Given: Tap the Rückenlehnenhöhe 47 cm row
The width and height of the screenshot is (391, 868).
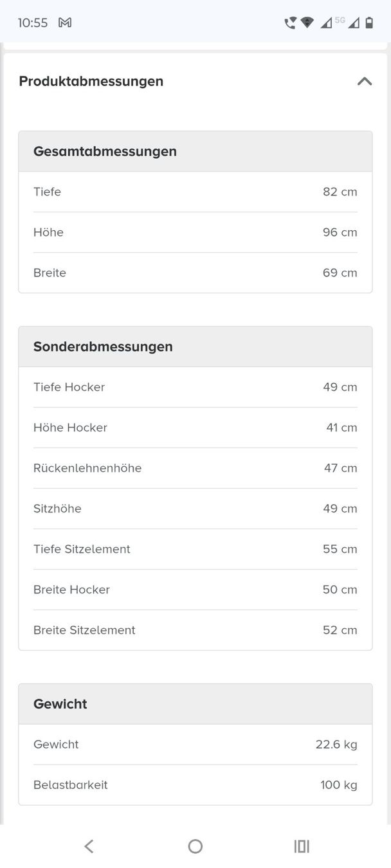Looking at the screenshot, I should pos(195,468).
